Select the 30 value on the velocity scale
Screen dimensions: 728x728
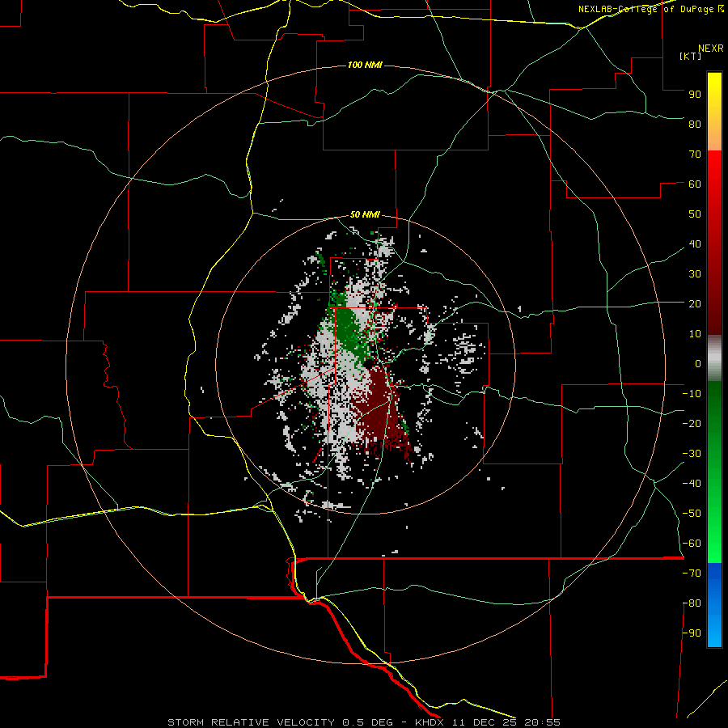pos(695,274)
